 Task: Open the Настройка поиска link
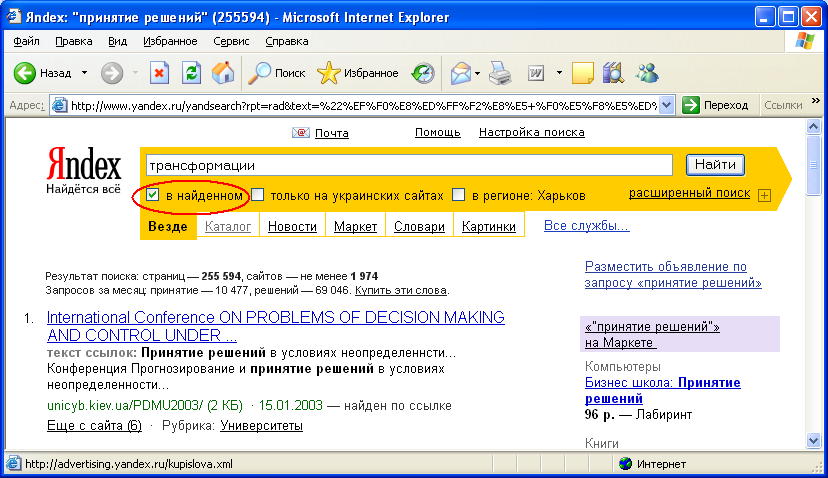pyautogui.click(x=532, y=133)
